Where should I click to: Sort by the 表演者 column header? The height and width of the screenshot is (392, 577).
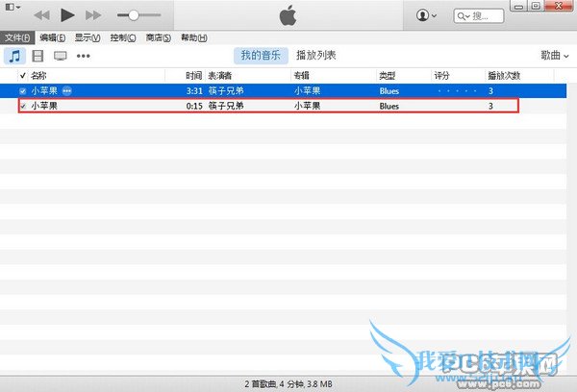pyautogui.click(x=248, y=76)
